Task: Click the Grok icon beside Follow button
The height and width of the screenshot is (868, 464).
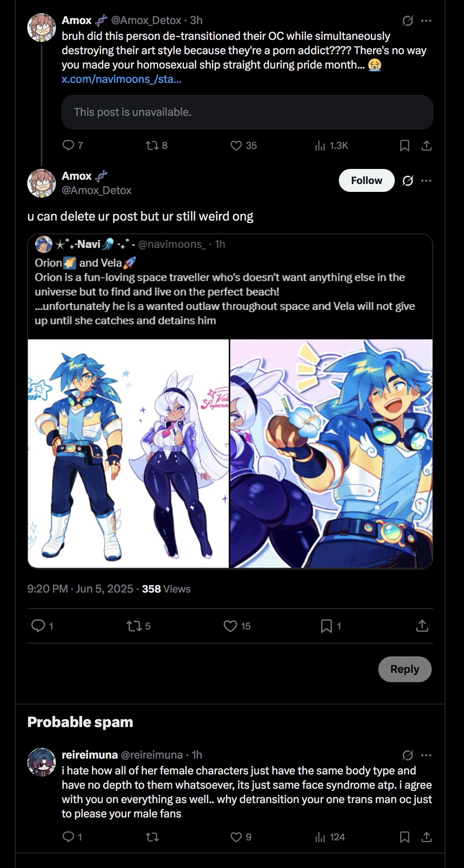Action: (407, 180)
